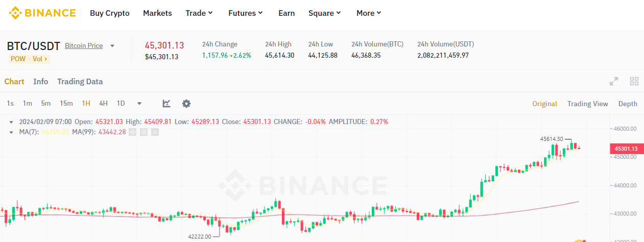The width and height of the screenshot is (644, 242).
Task: Select the 5m interval
Action: coord(46,104)
